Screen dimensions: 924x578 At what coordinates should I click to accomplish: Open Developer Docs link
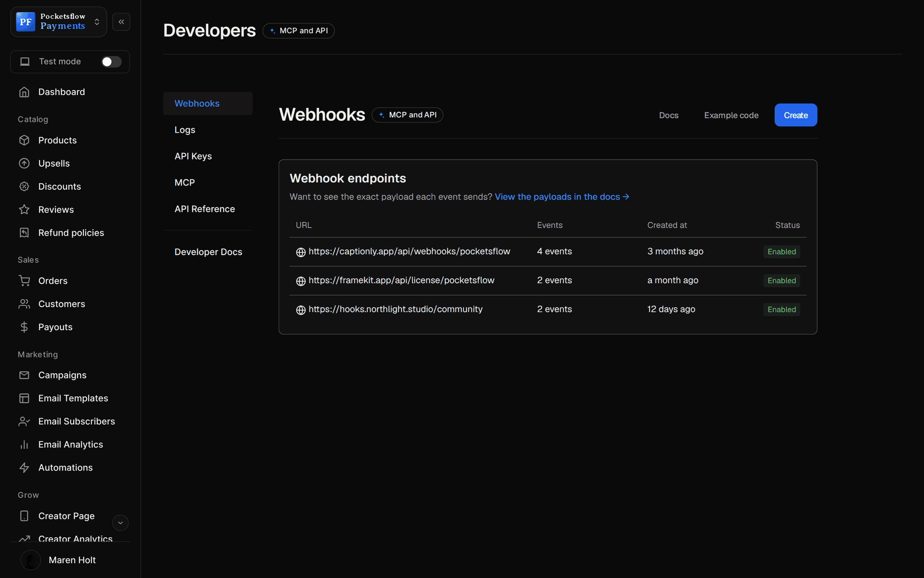coord(208,252)
